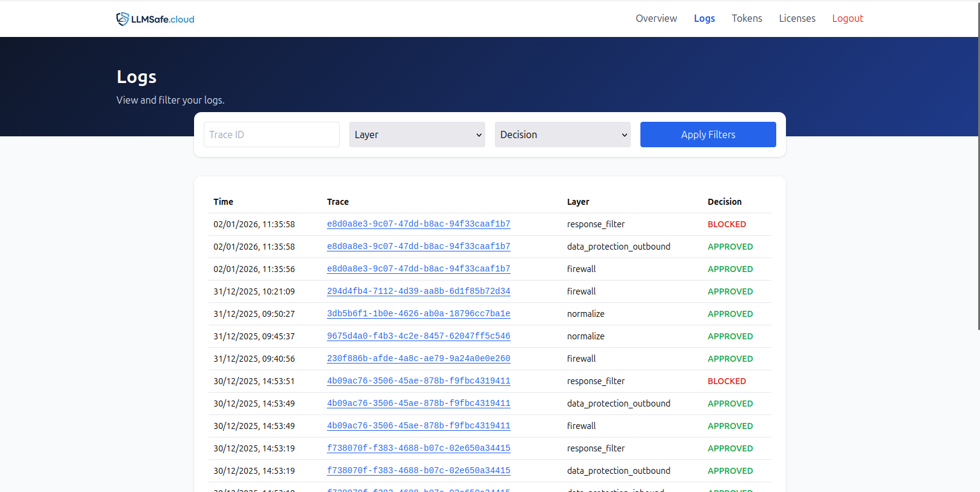Click the Logs page heading

(x=136, y=77)
